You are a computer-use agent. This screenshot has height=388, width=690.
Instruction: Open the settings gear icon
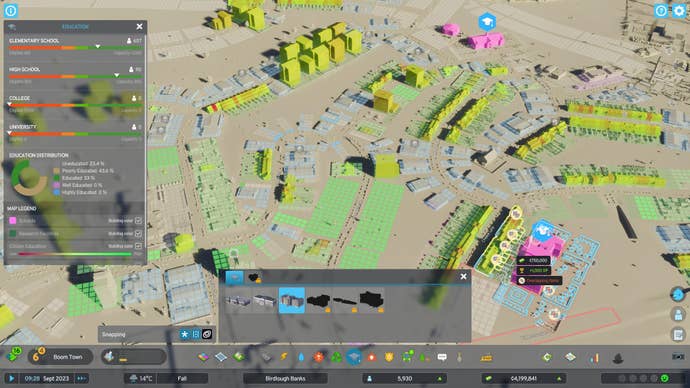(679, 11)
